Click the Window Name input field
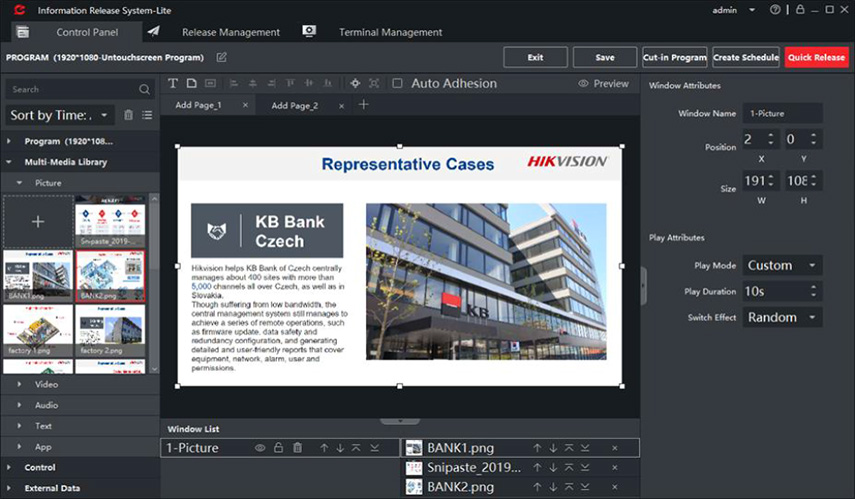 (x=782, y=113)
